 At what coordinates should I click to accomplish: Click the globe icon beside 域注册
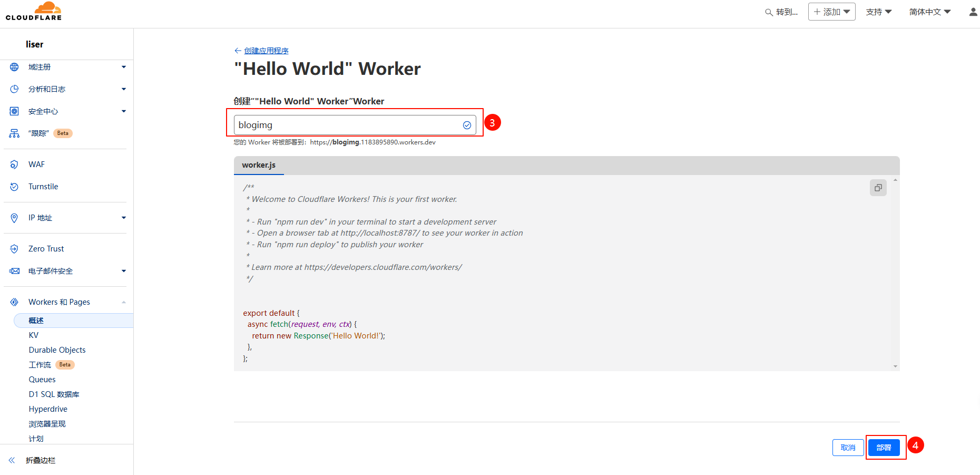[x=14, y=67]
